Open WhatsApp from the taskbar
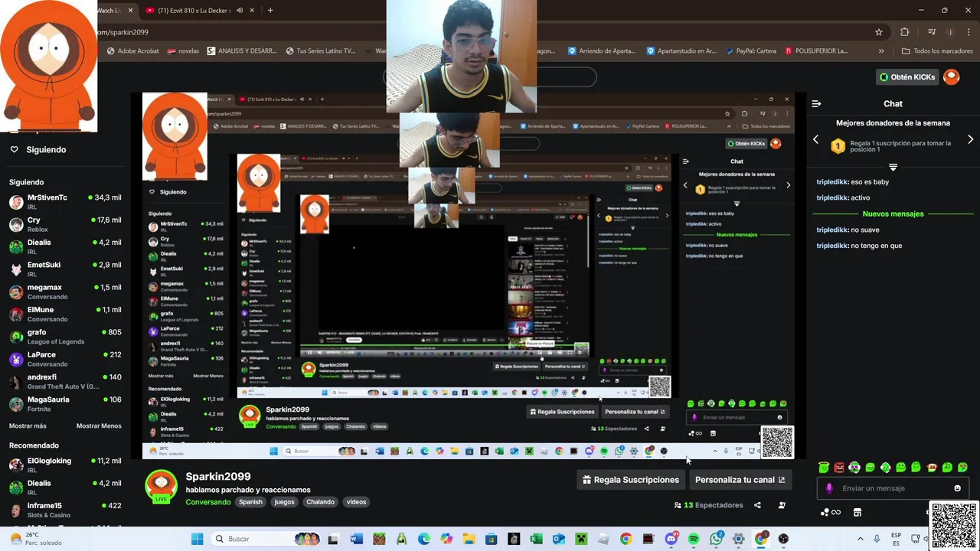Image resolution: width=980 pixels, height=551 pixels. coord(716,539)
